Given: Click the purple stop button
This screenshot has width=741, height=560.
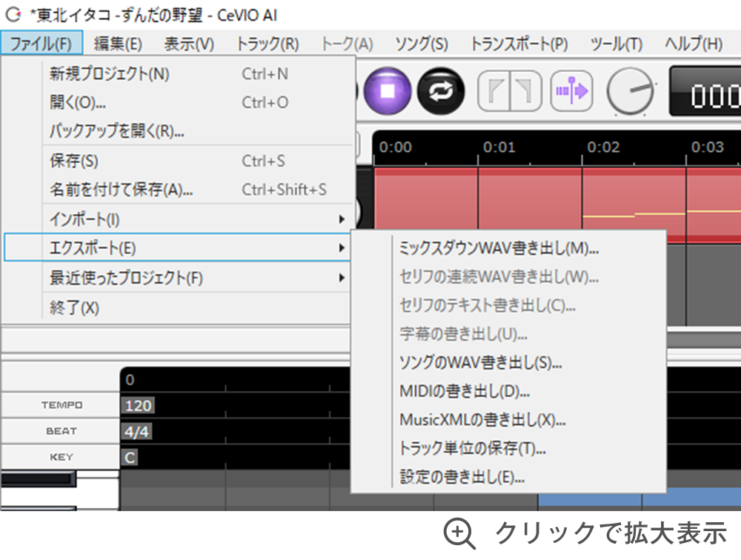Looking at the screenshot, I should [388, 90].
